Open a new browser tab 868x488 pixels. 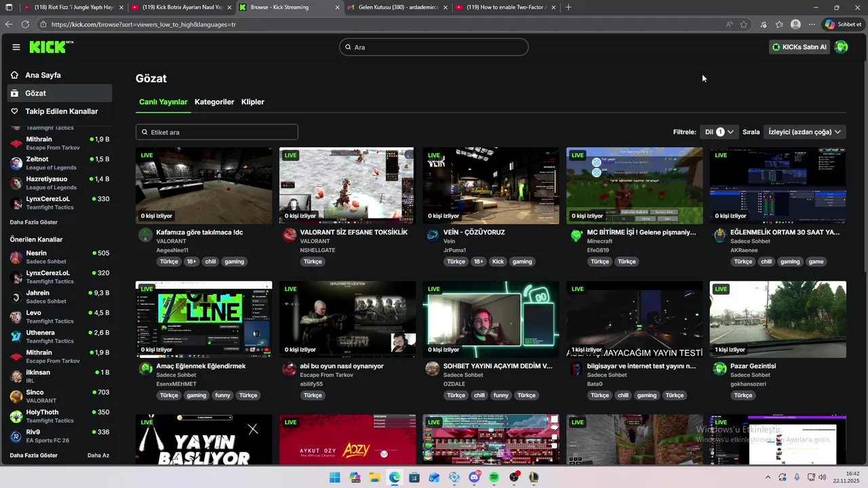coord(568,7)
